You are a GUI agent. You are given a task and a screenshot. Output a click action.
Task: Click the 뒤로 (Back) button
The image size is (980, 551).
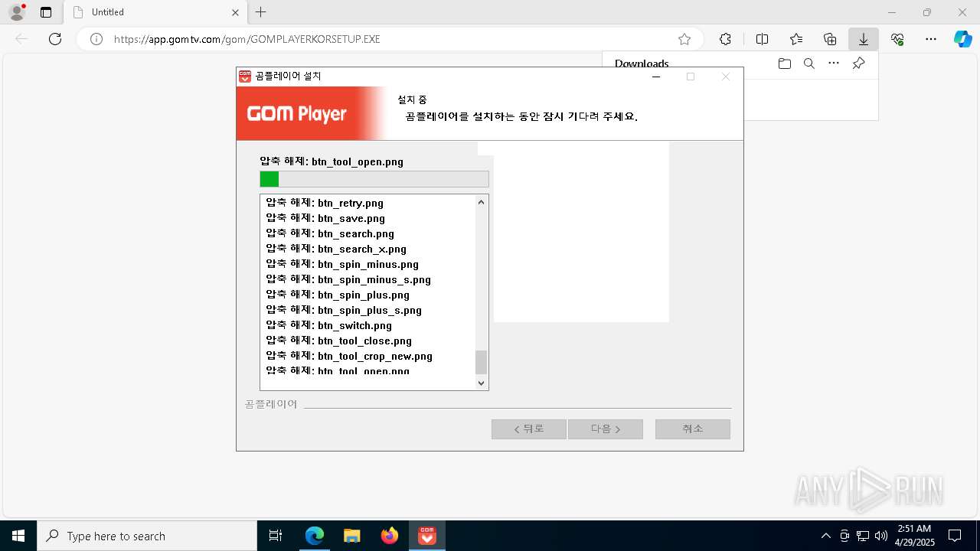tap(529, 429)
